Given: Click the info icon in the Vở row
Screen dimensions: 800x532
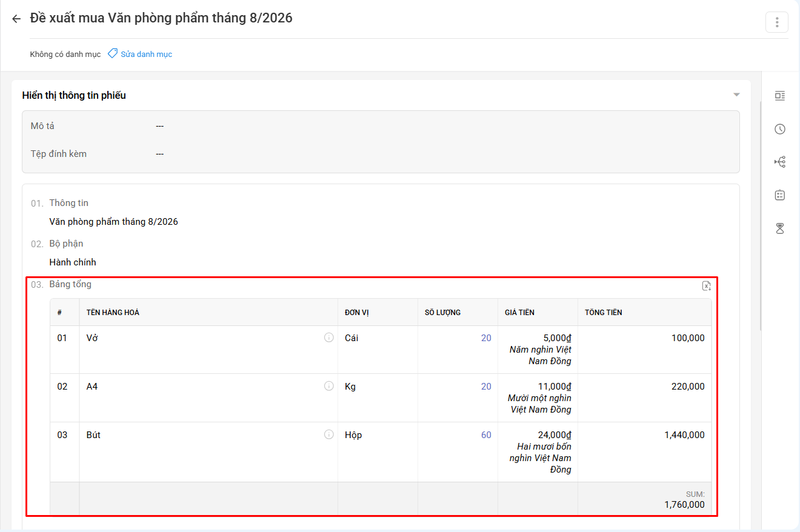Looking at the screenshot, I should pos(329,337).
